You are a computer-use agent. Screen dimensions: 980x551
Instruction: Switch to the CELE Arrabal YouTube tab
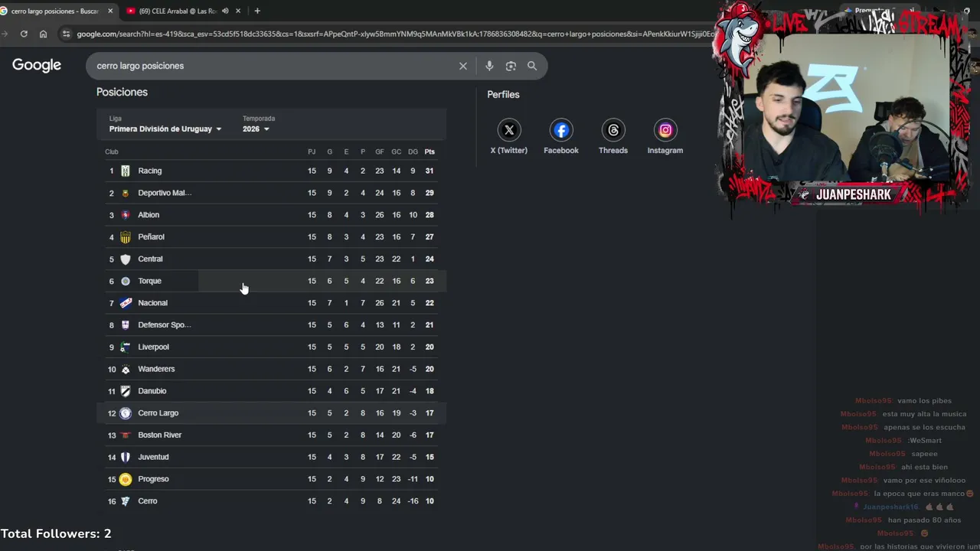tap(178, 11)
